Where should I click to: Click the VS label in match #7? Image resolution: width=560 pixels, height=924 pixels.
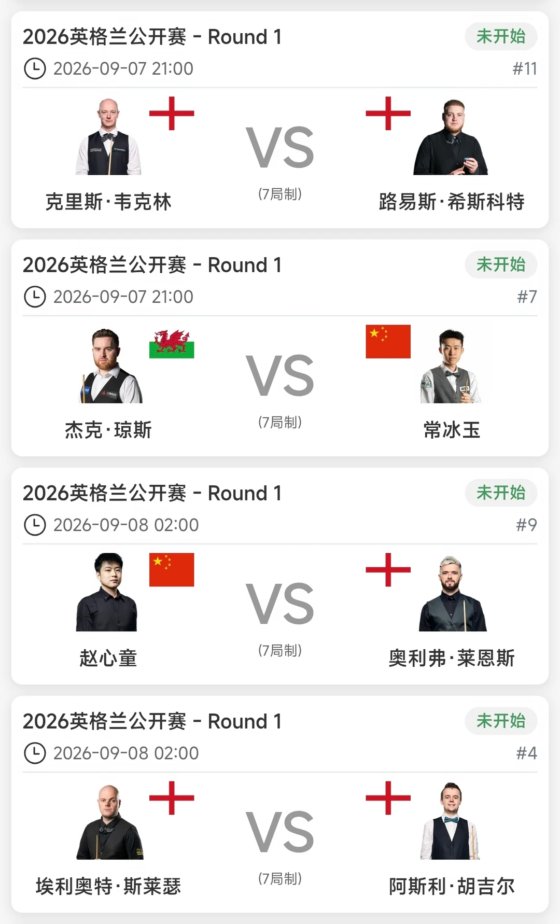pyautogui.click(x=280, y=375)
